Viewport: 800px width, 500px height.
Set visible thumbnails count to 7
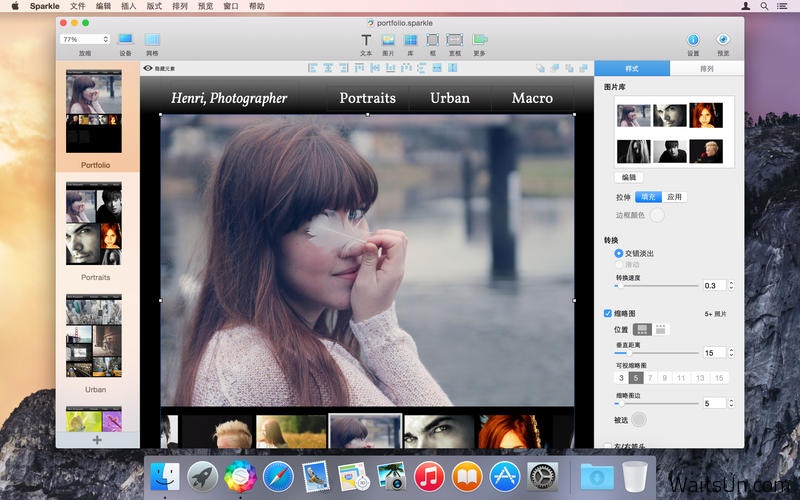(x=650, y=378)
